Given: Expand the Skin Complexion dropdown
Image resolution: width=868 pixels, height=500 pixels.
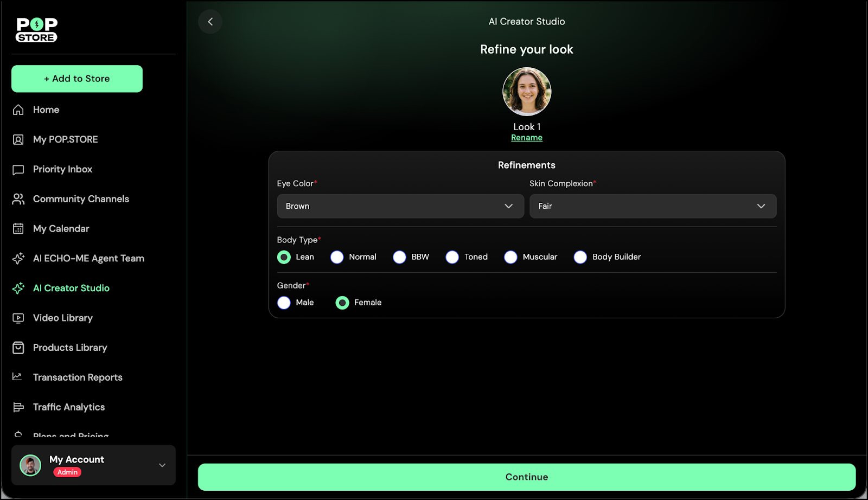Looking at the screenshot, I should point(653,206).
